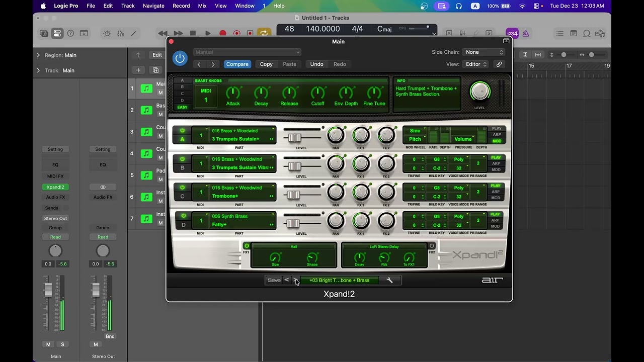Viewport: 644px width, 362px height.
Task: Solo the Main channel strip S button
Action: [62, 344]
